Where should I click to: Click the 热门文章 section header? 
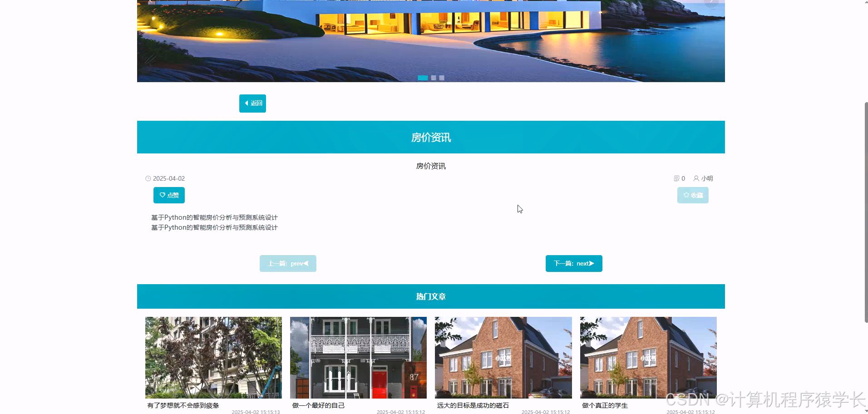pos(431,296)
